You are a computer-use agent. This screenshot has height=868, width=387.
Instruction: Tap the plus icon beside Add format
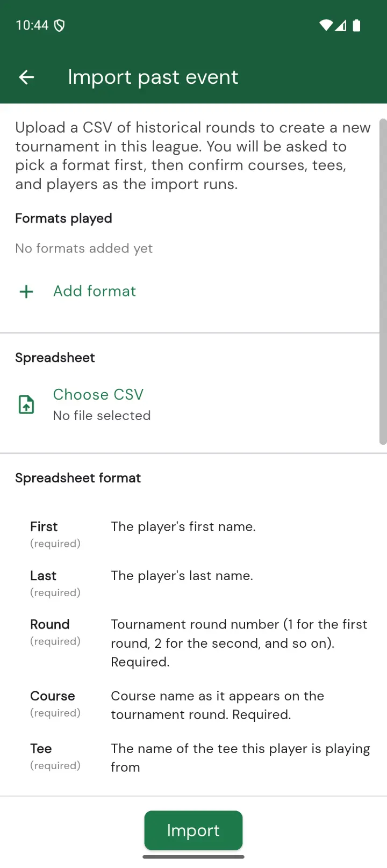pyautogui.click(x=26, y=291)
